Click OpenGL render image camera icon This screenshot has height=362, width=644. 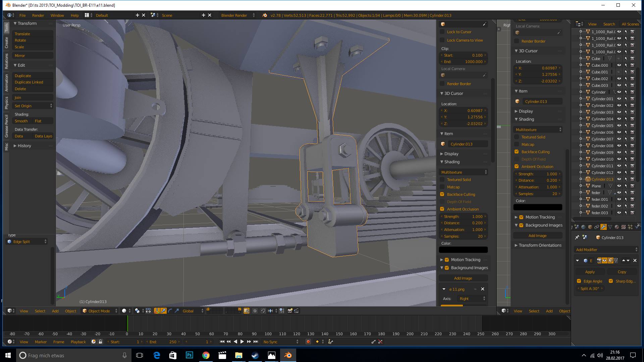[290, 311]
